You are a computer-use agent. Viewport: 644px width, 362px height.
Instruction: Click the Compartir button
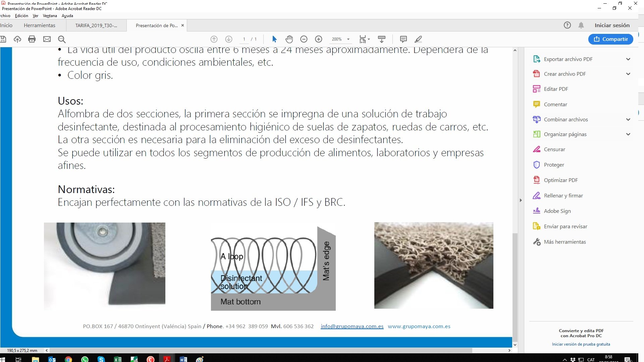tap(610, 39)
